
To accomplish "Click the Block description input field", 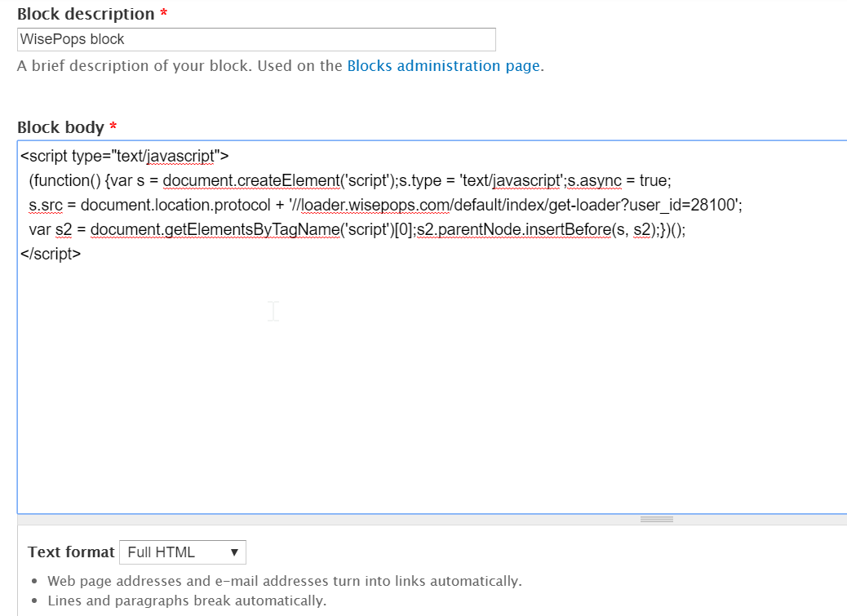I will pos(256,39).
